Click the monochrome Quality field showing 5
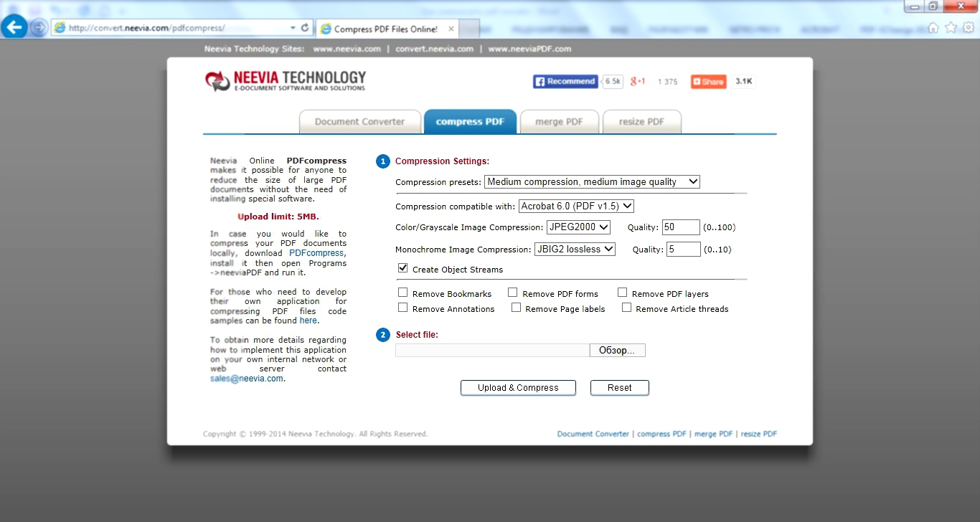The image size is (980, 522). pos(684,250)
